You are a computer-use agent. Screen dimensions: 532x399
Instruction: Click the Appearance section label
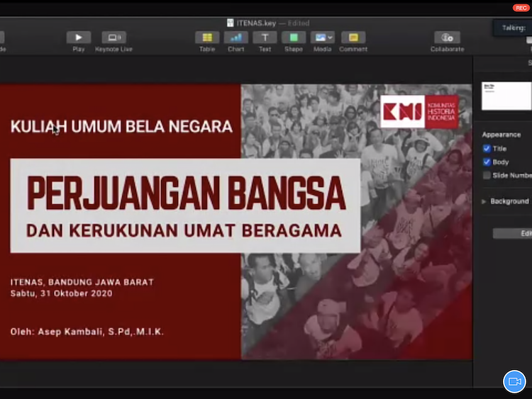pos(501,135)
